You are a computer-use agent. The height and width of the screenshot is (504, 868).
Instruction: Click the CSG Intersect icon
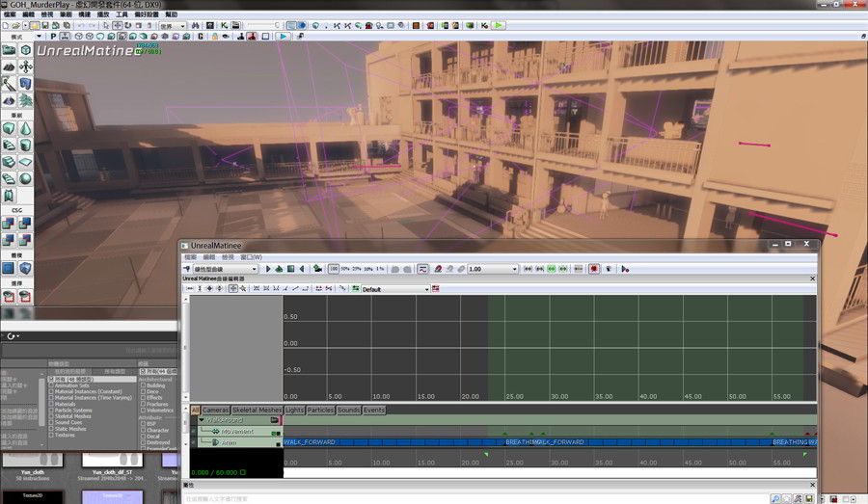[9, 240]
